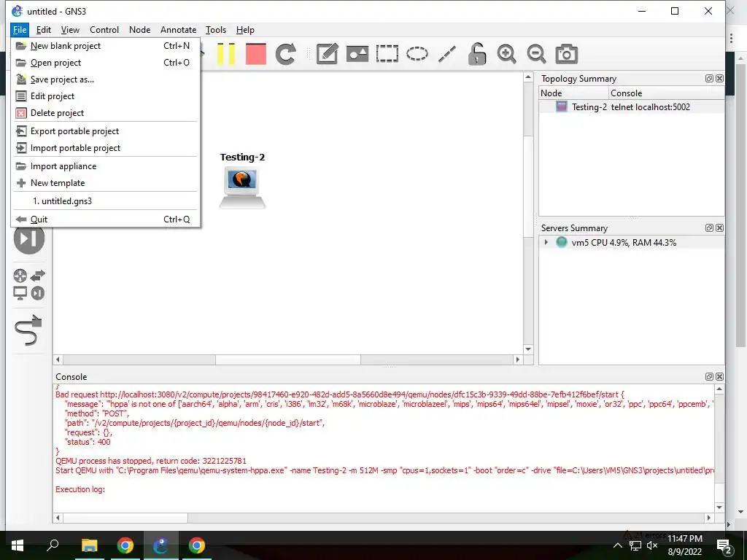
Task: Select the Add a note tool
Action: click(328, 54)
